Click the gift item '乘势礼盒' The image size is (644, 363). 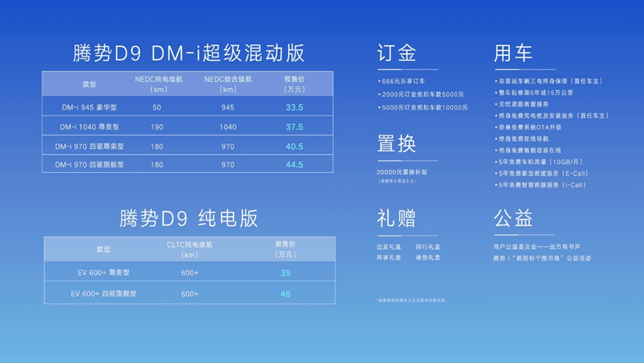(428, 257)
